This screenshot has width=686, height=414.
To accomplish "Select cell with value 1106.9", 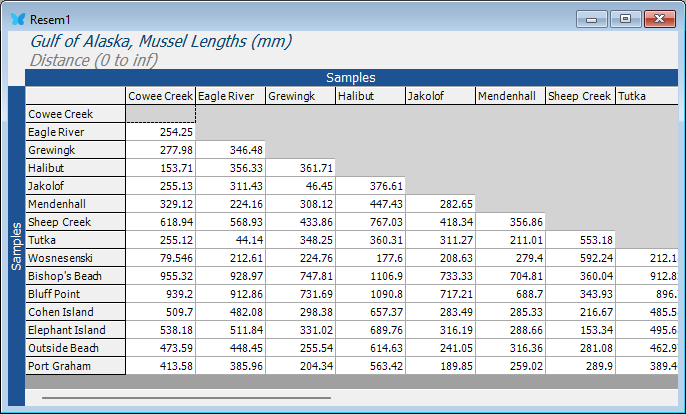I will (370, 276).
